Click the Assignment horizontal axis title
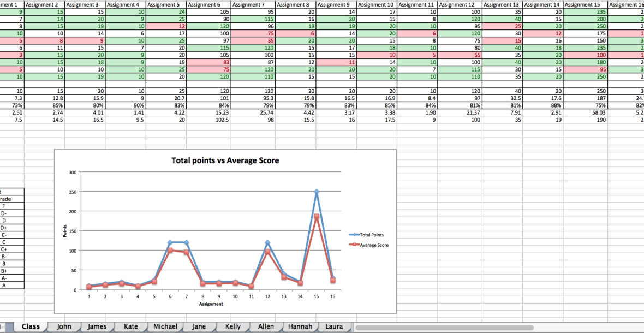644x333 pixels. click(211, 304)
